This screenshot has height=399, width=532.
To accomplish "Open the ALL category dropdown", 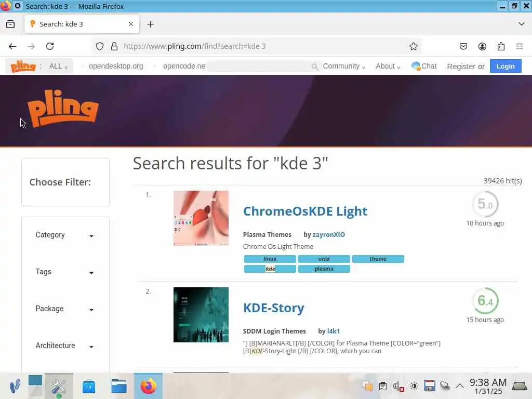I will pos(58,66).
